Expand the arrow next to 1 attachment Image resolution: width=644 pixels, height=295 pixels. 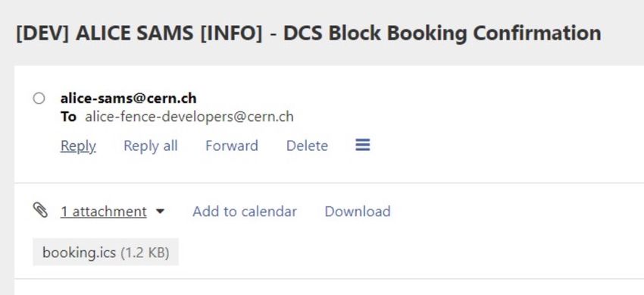[160, 212]
